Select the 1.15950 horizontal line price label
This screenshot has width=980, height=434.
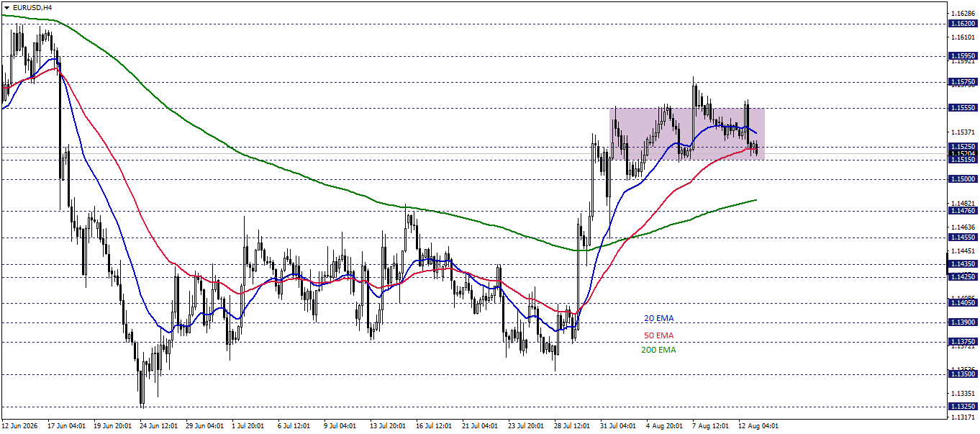(x=963, y=55)
